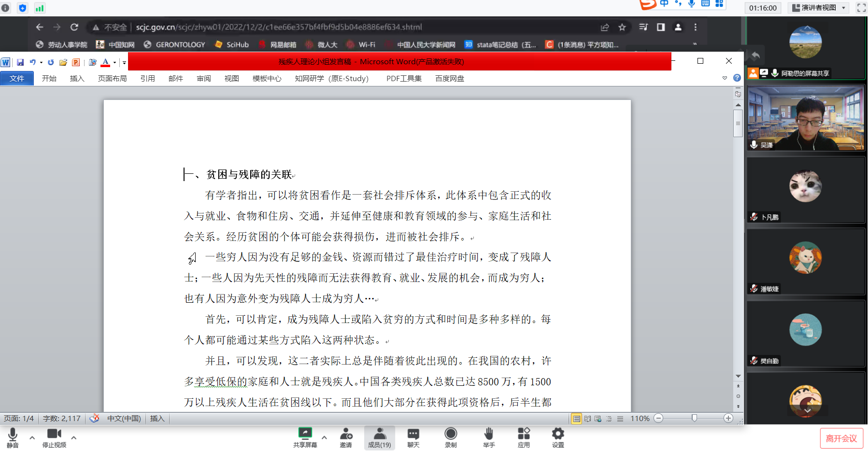
Task: Click the Undo arrow in Word's toolbar
Action: coord(32,62)
